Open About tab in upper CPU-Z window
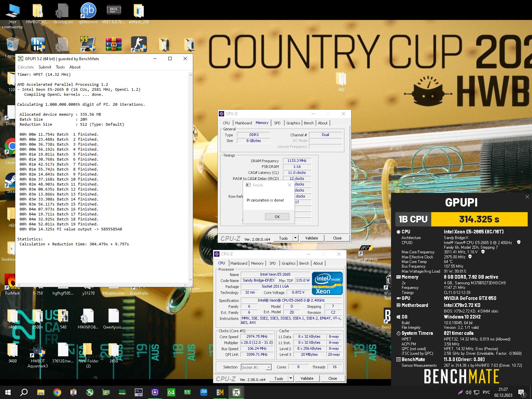This screenshot has height=399, width=532. click(x=323, y=123)
